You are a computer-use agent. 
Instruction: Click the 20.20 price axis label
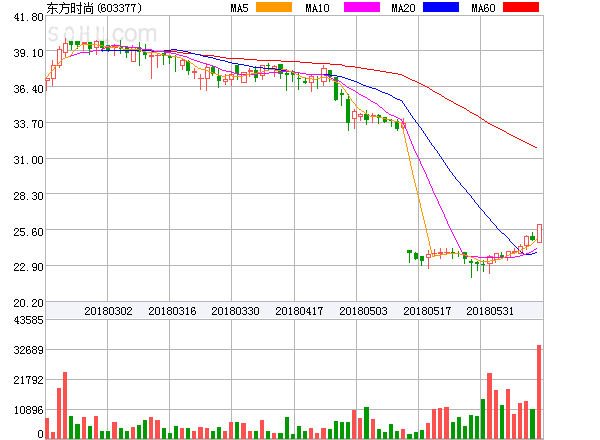point(29,303)
